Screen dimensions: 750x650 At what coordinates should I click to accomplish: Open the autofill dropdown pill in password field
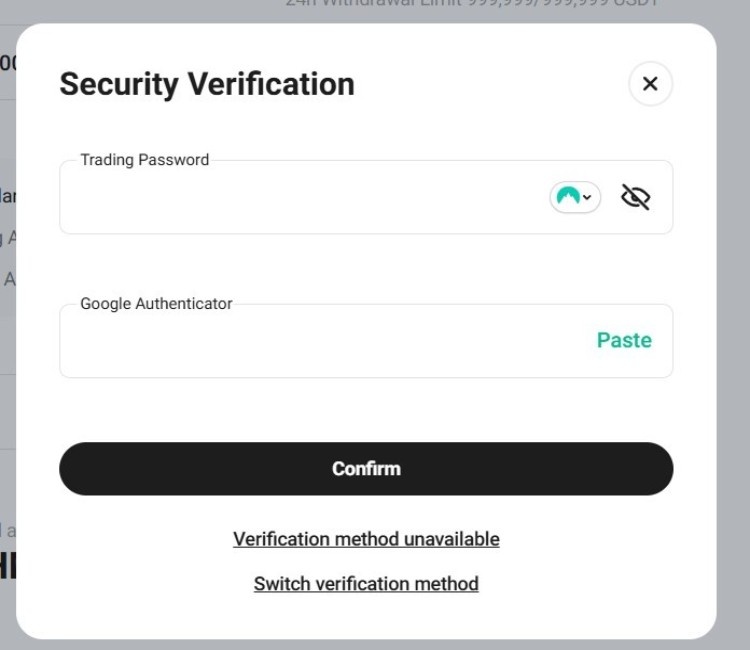[x=575, y=197]
